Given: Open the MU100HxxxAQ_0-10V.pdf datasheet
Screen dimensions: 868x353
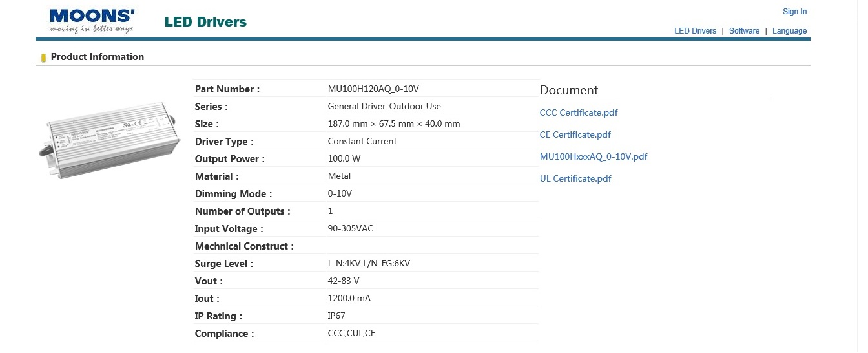Looking at the screenshot, I should (593, 157).
